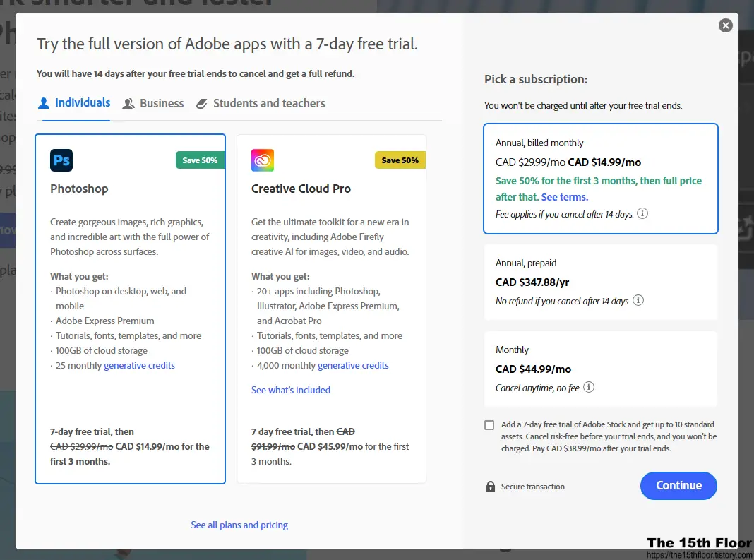Viewport: 754px width, 560px height.
Task: Click the Creative Cloud Pro logo icon
Action: coord(263,160)
